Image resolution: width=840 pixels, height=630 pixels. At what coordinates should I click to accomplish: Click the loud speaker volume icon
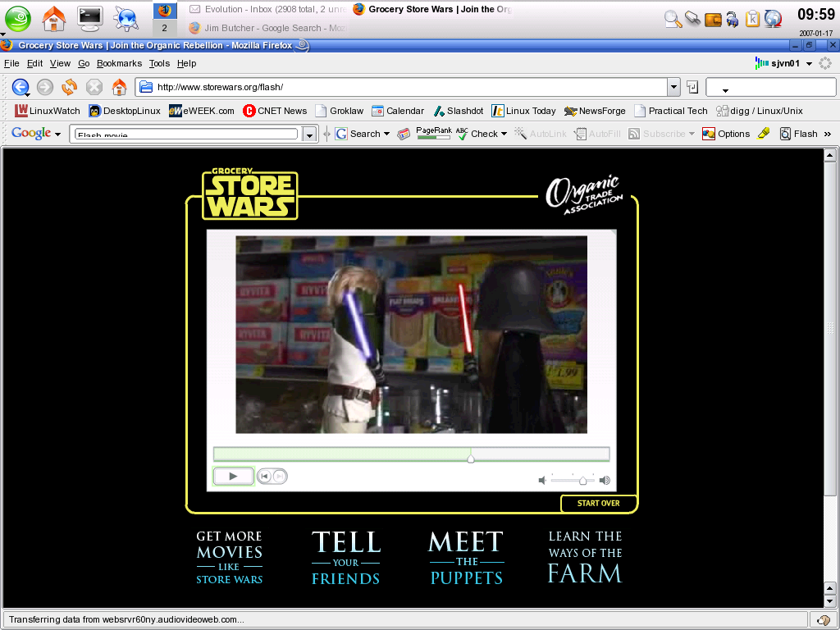tap(605, 480)
